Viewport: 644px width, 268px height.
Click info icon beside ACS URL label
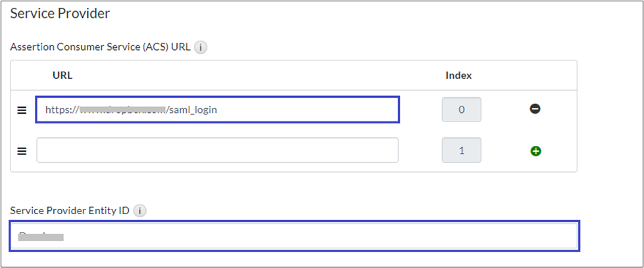pyautogui.click(x=201, y=47)
